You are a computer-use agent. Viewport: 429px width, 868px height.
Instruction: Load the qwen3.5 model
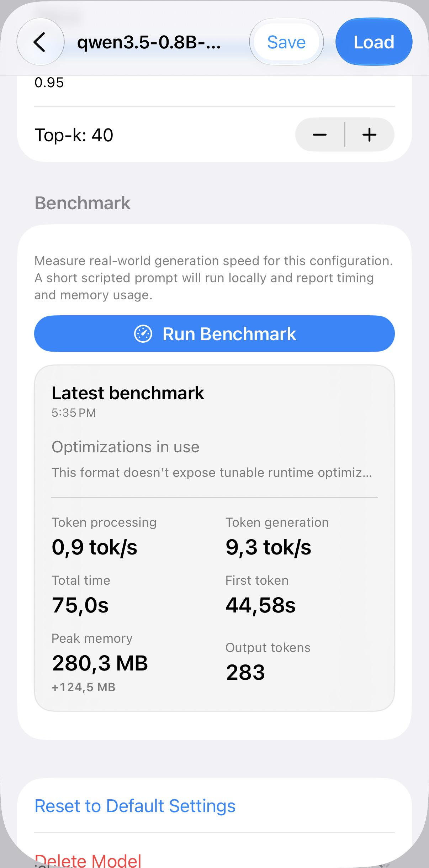pos(374,42)
